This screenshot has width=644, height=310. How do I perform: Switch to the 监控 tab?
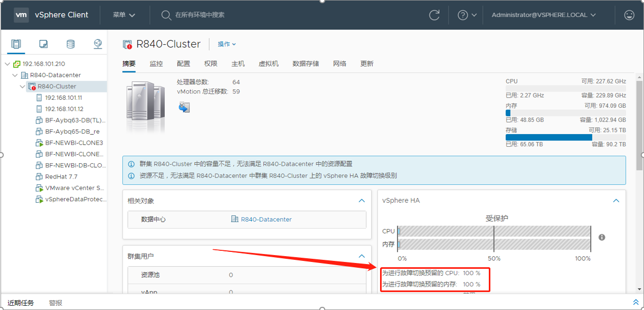pos(156,63)
